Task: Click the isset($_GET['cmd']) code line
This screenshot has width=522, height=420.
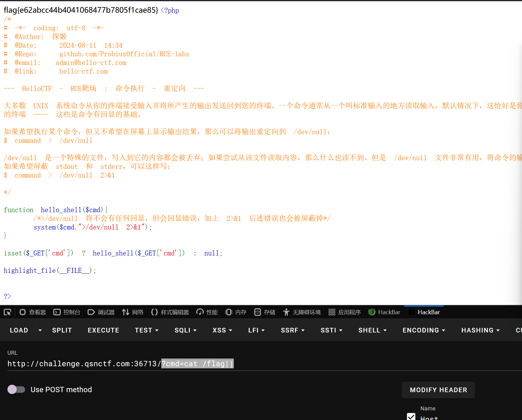Action: [113, 253]
